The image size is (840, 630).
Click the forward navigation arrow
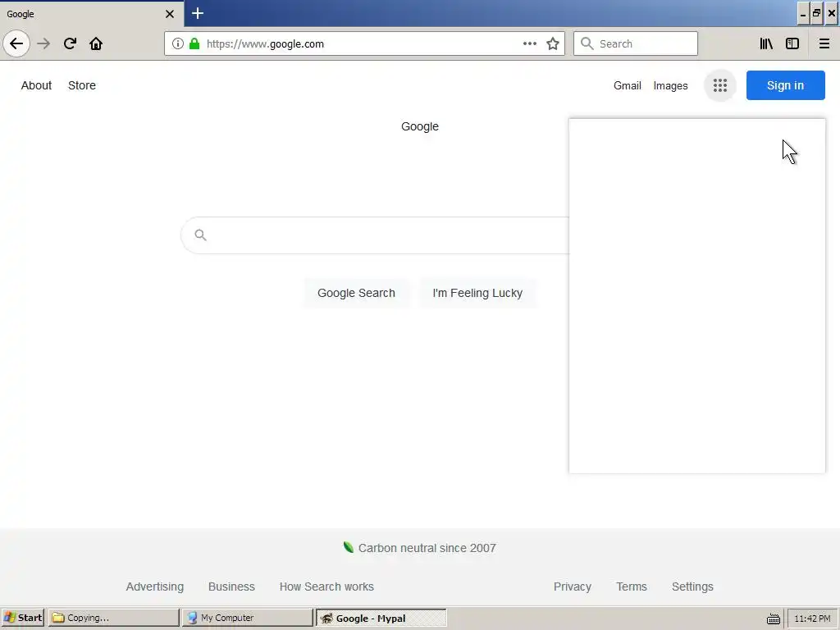click(x=44, y=43)
